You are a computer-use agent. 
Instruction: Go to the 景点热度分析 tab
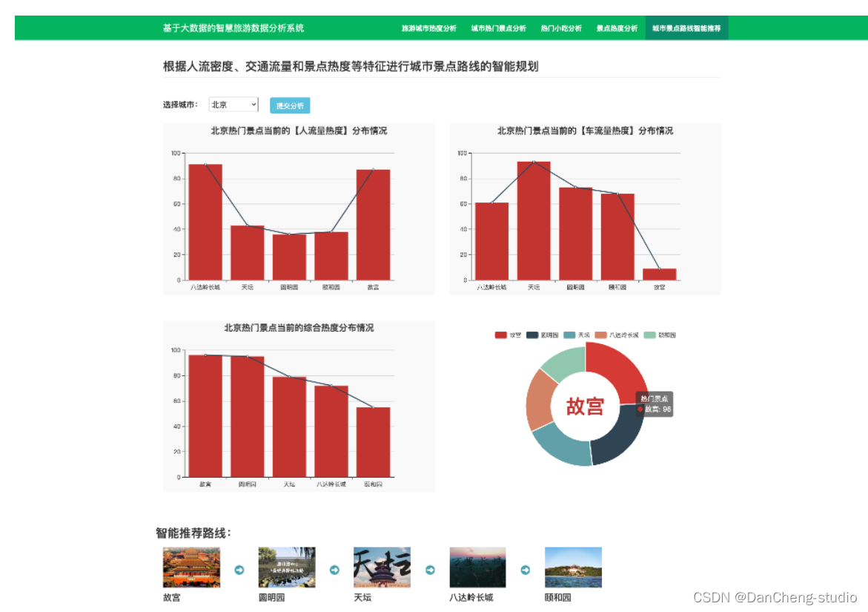(x=617, y=28)
